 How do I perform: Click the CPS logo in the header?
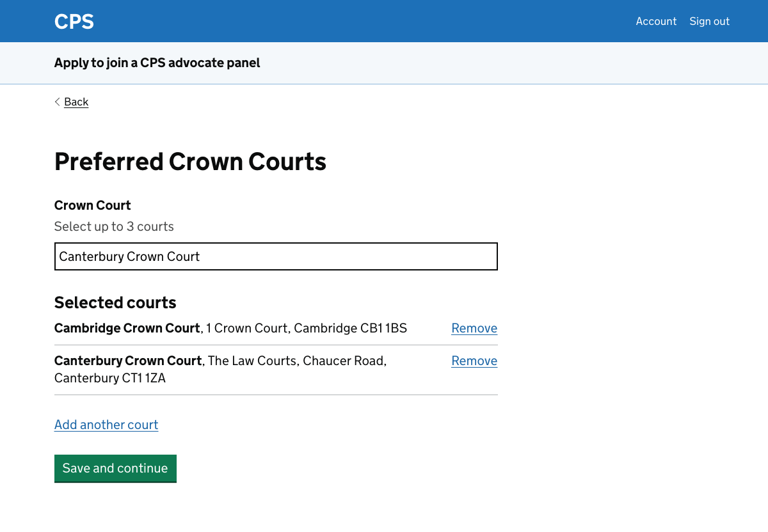74,21
